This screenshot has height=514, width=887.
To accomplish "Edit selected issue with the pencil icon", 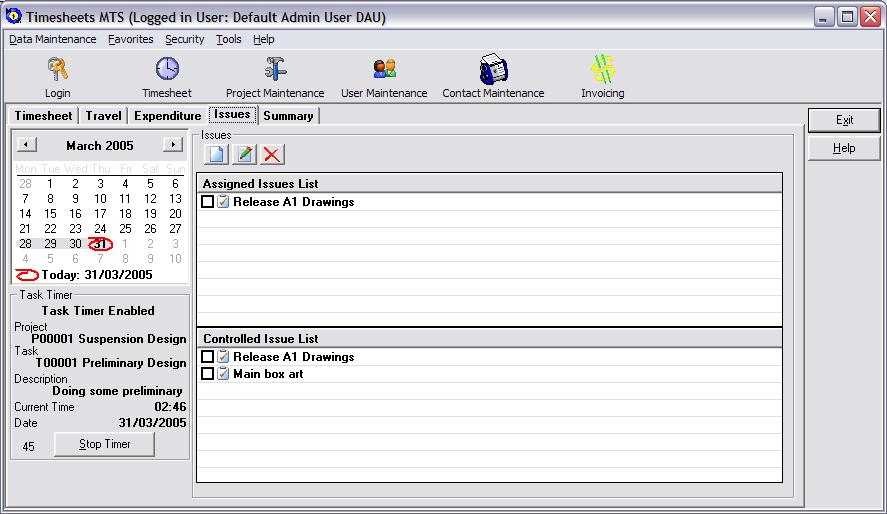I will point(244,154).
